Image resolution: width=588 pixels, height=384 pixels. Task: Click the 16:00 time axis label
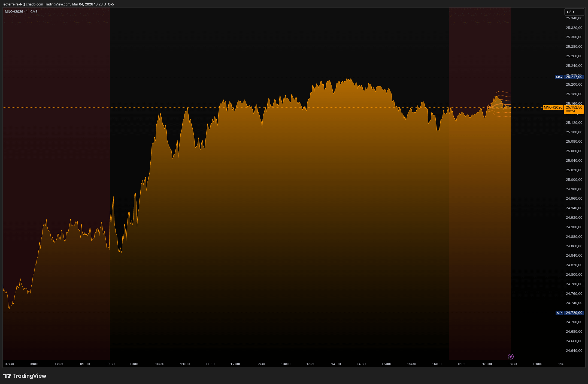(437, 364)
